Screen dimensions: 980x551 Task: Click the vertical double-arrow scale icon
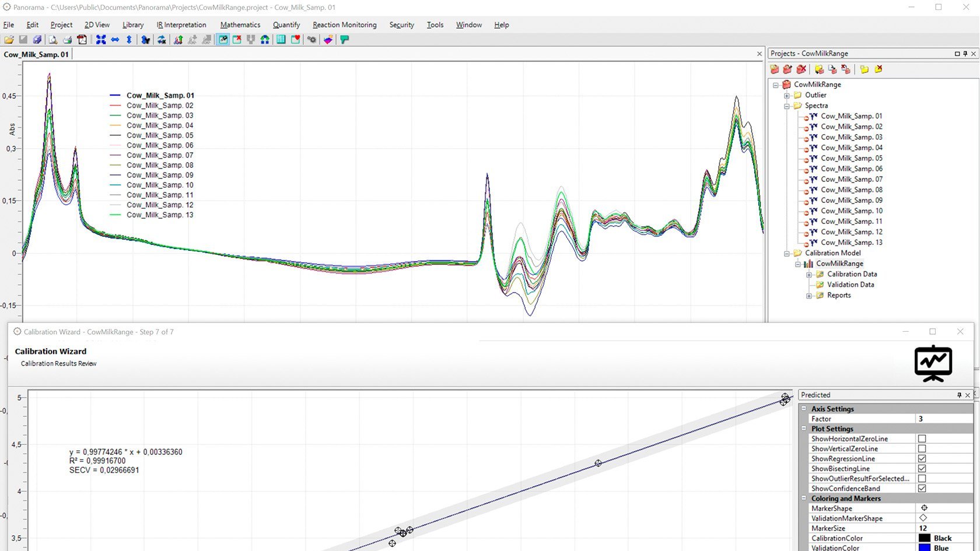[129, 40]
